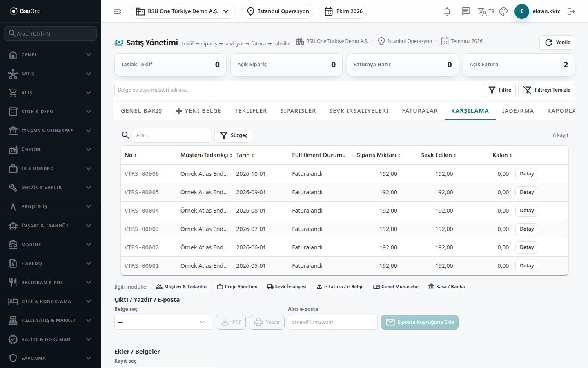Collapse the sidebar with the hamburger icon
588x368 pixels.
pyautogui.click(x=118, y=11)
